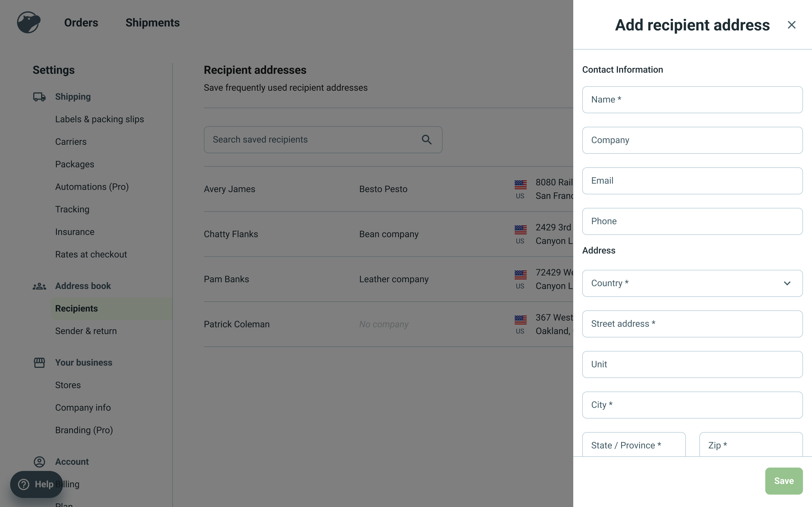812x507 pixels.
Task: Go to Labels & packing slips settings
Action: coord(99,119)
